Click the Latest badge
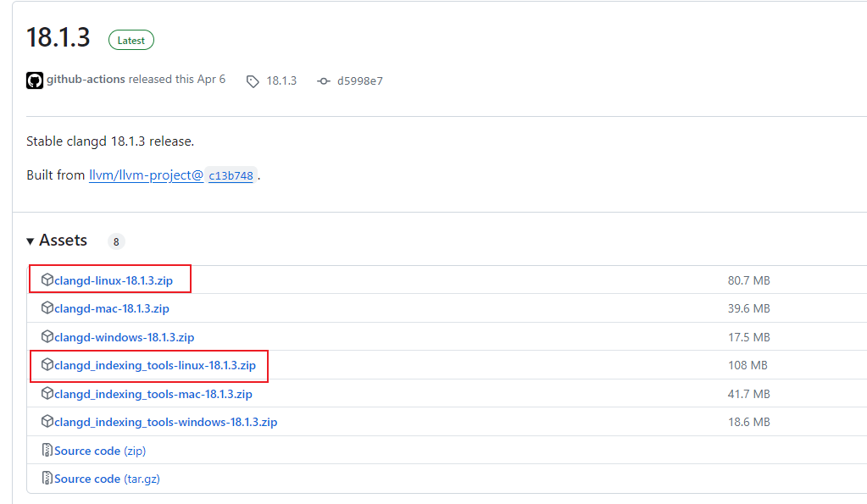Viewport: 867px width, 504px height. click(x=131, y=41)
